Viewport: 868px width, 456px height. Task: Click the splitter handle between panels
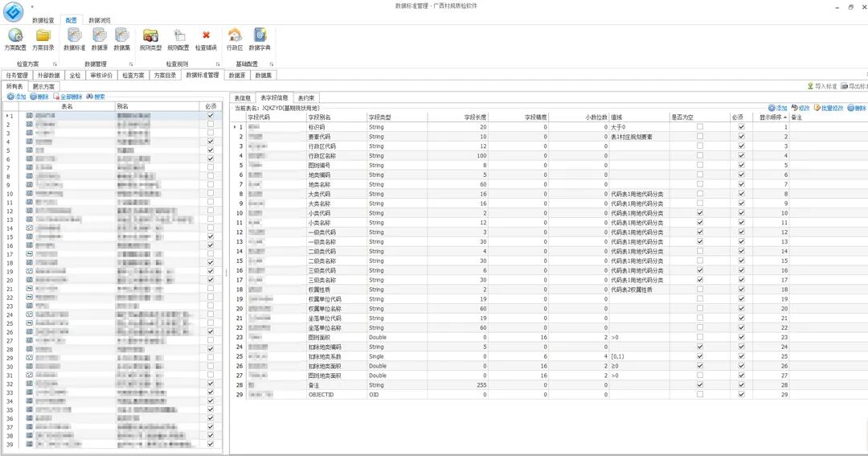[226, 273]
